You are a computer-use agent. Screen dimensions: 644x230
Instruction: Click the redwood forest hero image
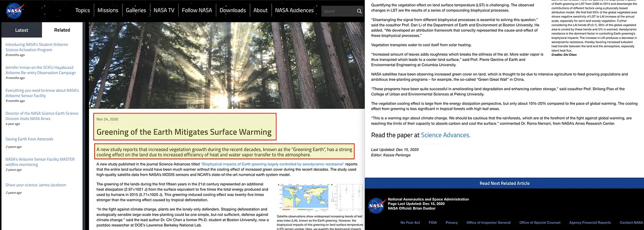pyautogui.click(x=226, y=65)
